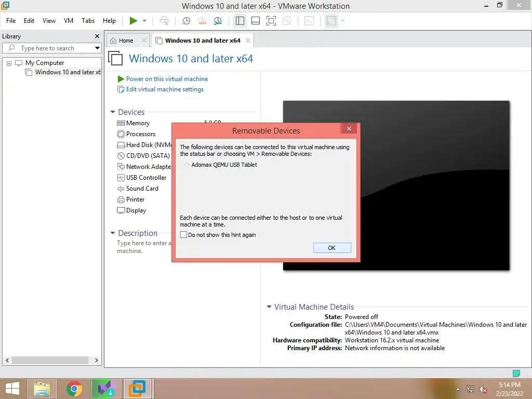The width and height of the screenshot is (532, 399).
Task: Open the snapshot manager icon
Action: click(x=218, y=21)
